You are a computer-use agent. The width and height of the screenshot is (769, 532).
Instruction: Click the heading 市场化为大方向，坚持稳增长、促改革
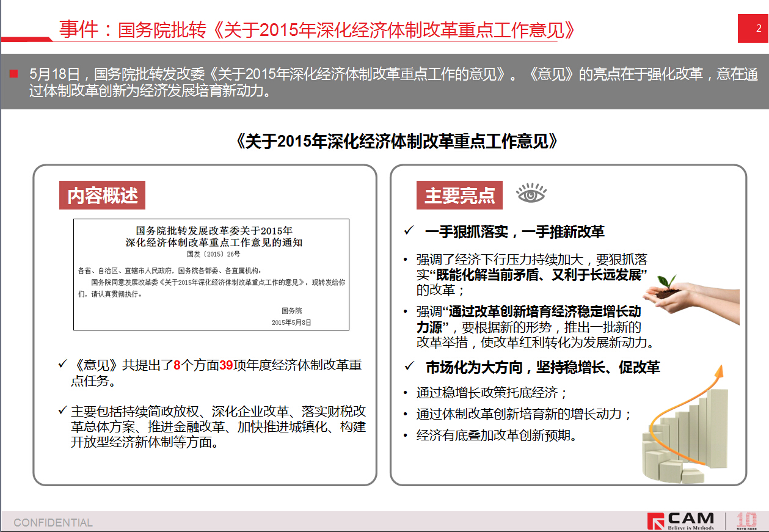click(542, 367)
